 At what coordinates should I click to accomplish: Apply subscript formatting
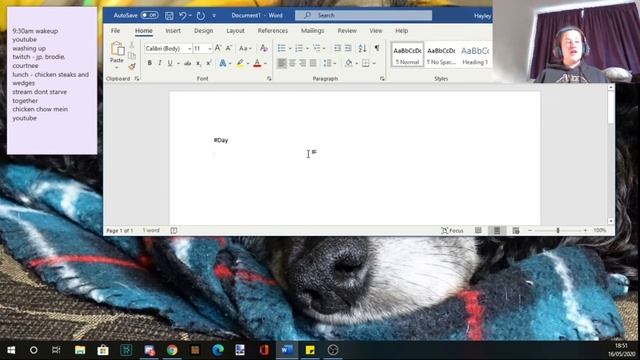198,63
